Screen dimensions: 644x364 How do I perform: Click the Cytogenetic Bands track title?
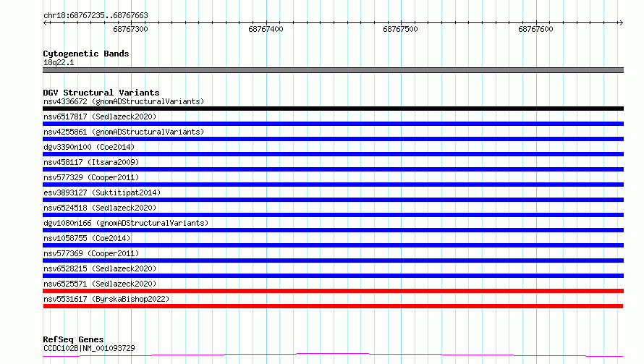pyautogui.click(x=86, y=54)
